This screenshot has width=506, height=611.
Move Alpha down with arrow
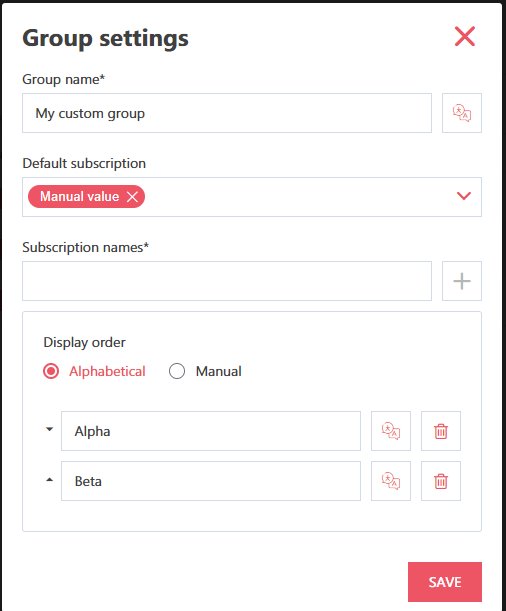coord(49,429)
